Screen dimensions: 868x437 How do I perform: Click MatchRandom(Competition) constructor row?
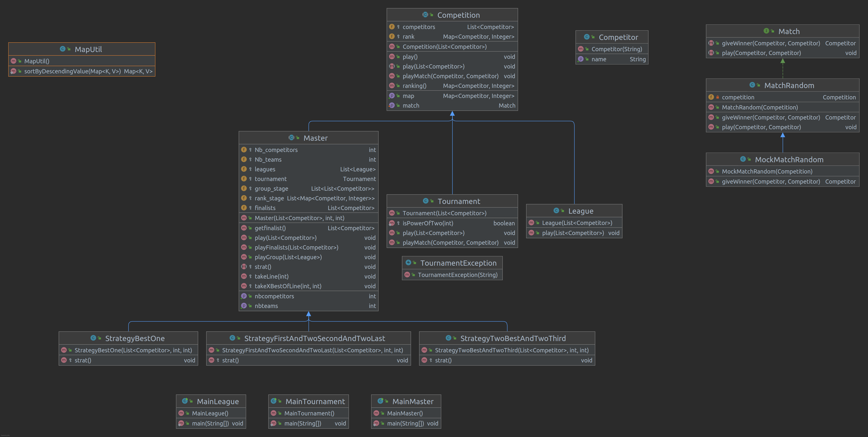782,107
